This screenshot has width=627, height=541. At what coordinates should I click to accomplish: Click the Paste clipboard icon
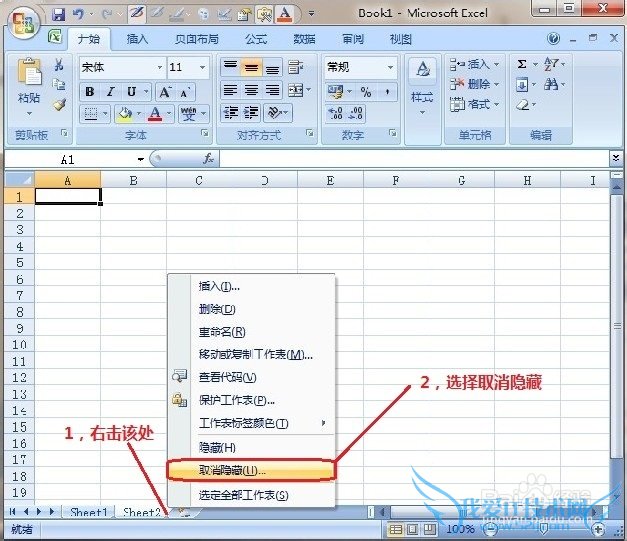[x=29, y=72]
